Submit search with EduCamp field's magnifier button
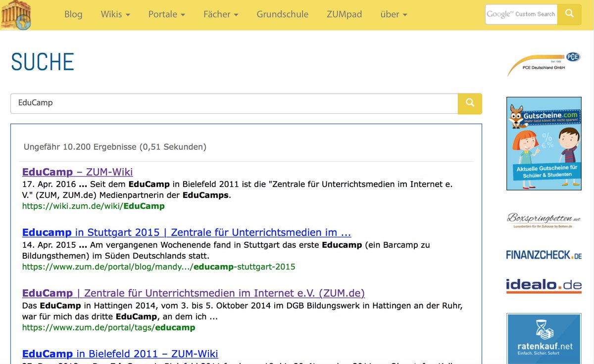Image resolution: width=594 pixels, height=364 pixels. pos(470,103)
